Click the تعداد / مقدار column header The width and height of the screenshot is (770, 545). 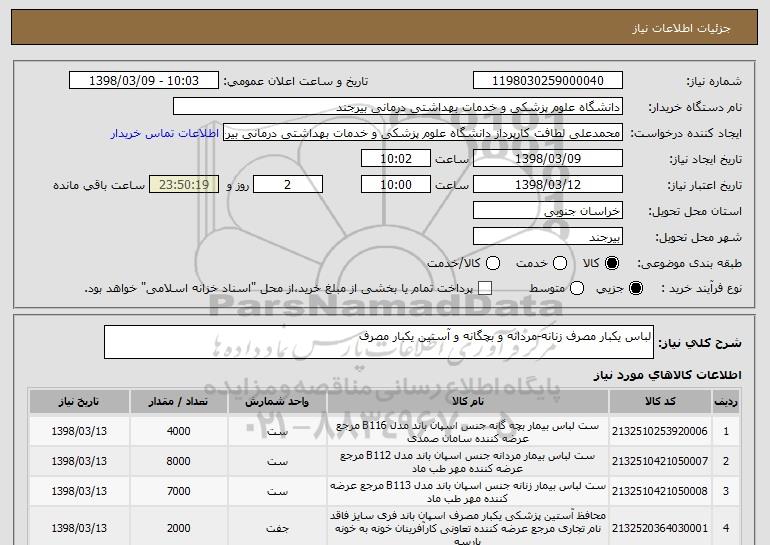[x=178, y=402]
